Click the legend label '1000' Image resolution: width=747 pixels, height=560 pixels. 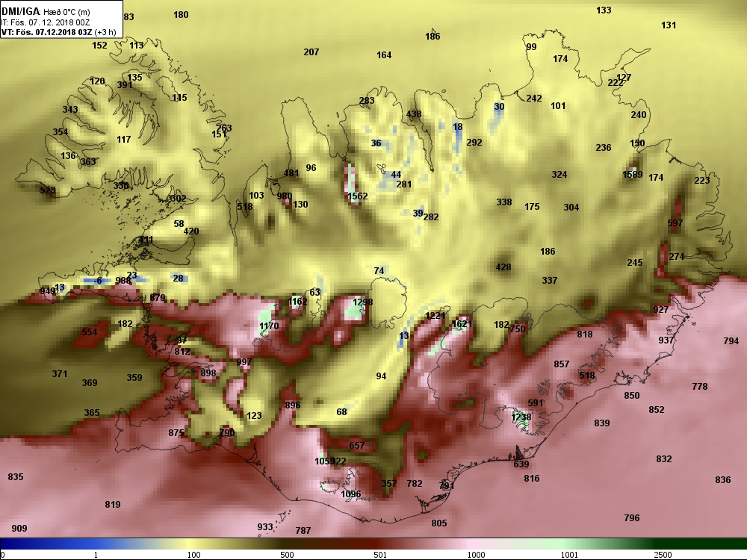pyautogui.click(x=476, y=555)
